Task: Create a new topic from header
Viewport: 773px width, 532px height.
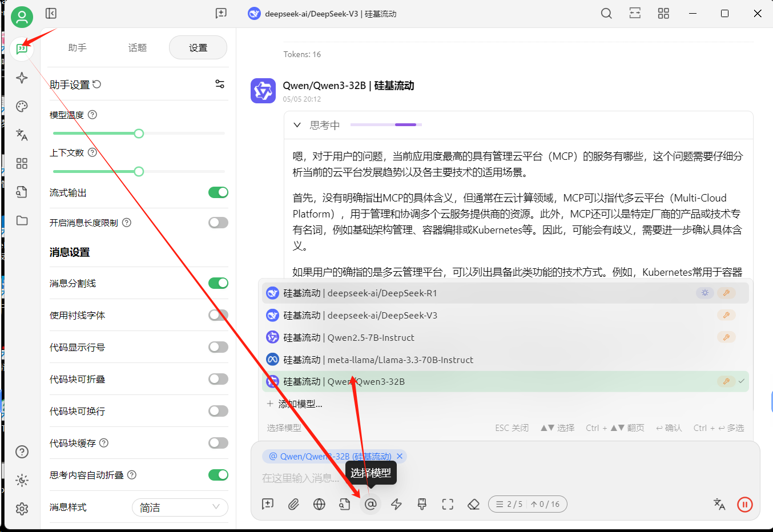Action: click(221, 13)
